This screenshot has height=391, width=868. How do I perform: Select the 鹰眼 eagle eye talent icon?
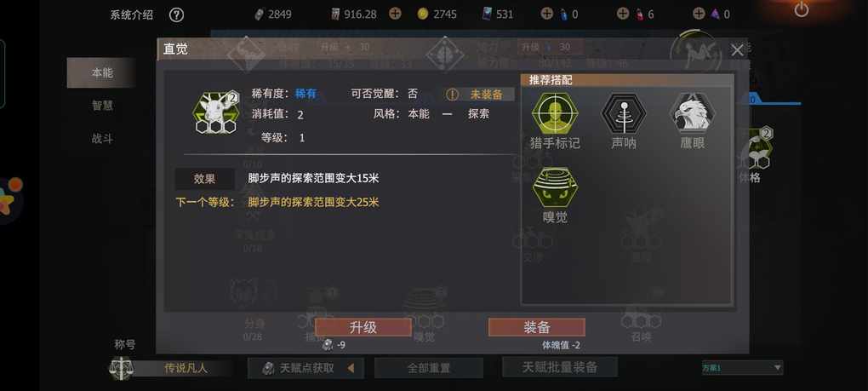point(692,113)
